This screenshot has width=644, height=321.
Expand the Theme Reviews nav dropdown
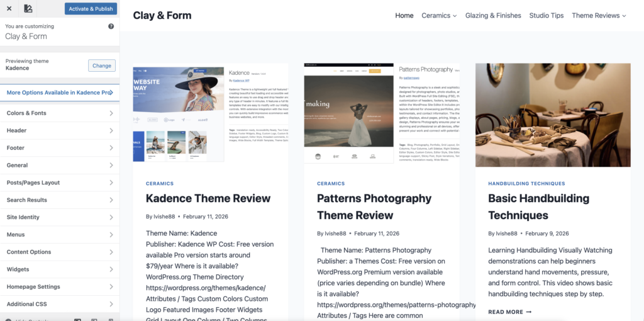(x=599, y=16)
